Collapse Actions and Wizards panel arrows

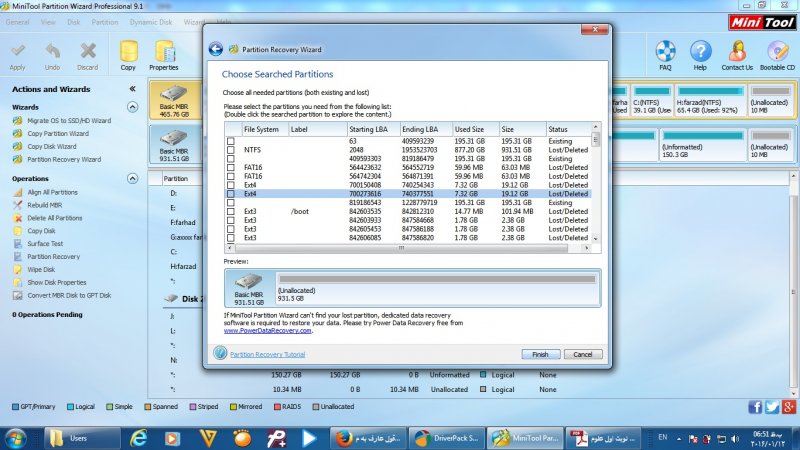click(x=133, y=89)
